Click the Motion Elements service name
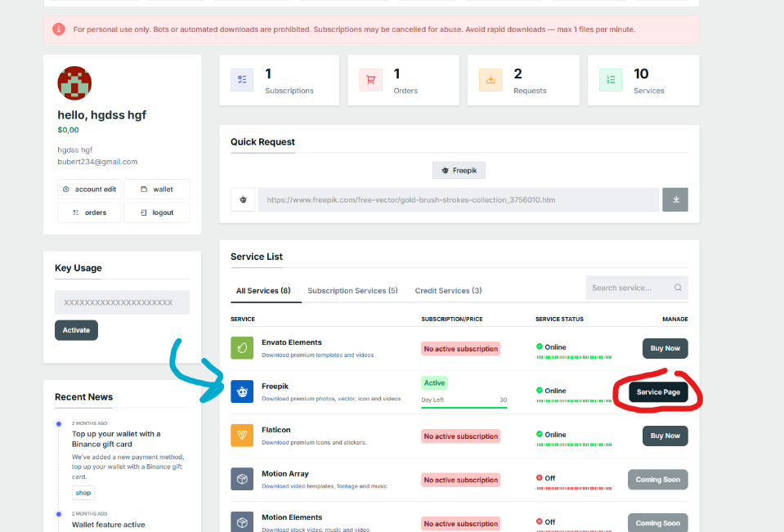Screen dimensions: 784x532 [x=292, y=517]
